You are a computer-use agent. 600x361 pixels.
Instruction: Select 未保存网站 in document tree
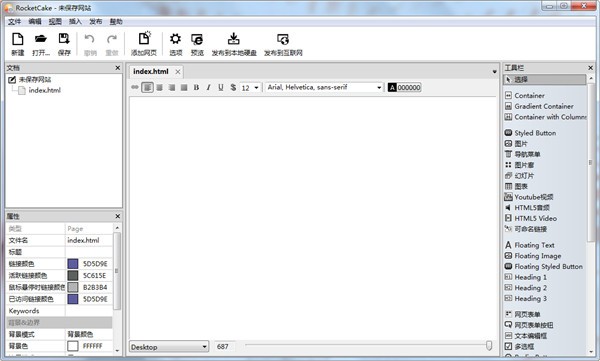click(x=35, y=80)
